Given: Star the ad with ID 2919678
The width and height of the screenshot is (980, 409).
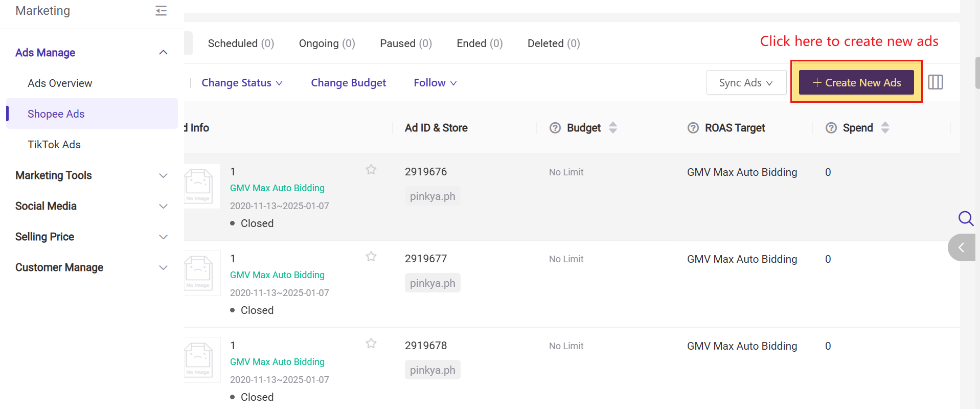Looking at the screenshot, I should 371,344.
